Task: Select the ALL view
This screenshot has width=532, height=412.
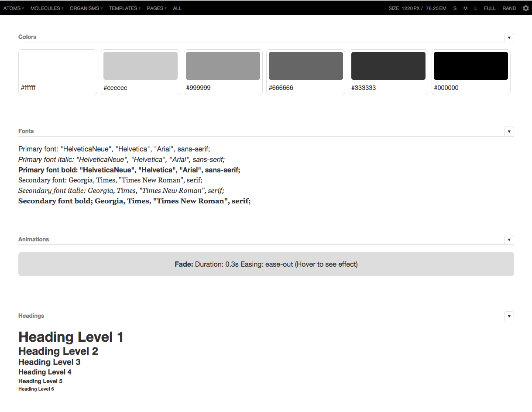Action: 177,8
